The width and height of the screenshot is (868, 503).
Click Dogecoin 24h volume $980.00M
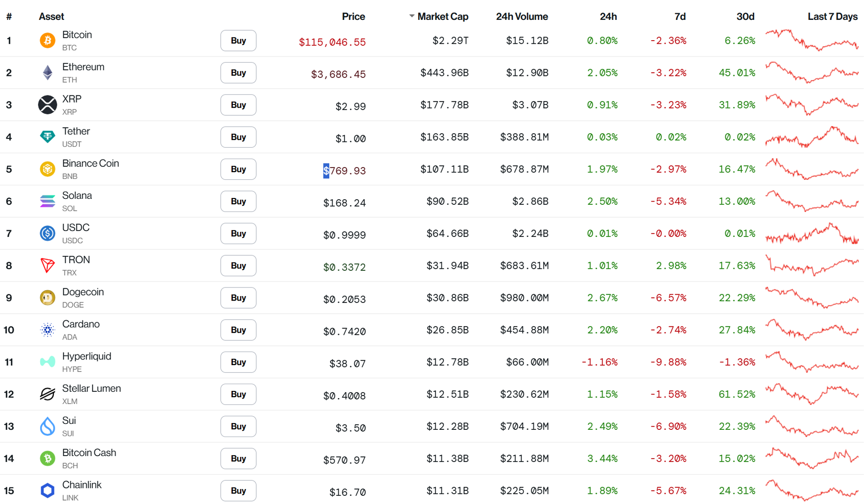click(x=524, y=298)
